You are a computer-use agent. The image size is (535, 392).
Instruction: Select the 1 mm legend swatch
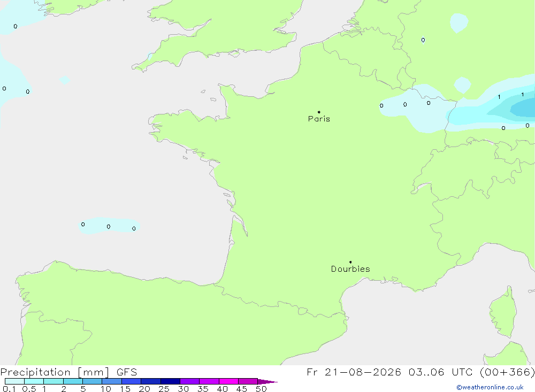53,381
